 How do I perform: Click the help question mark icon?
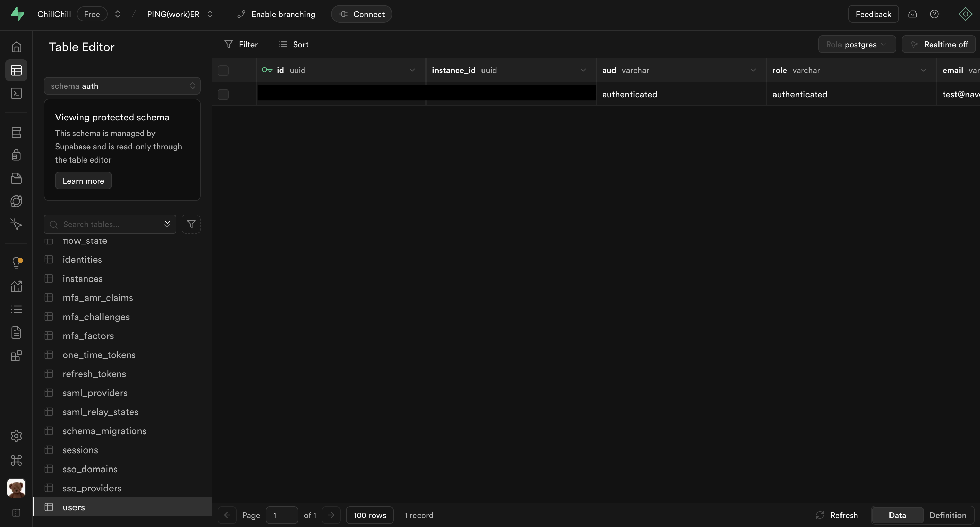pyautogui.click(x=934, y=14)
